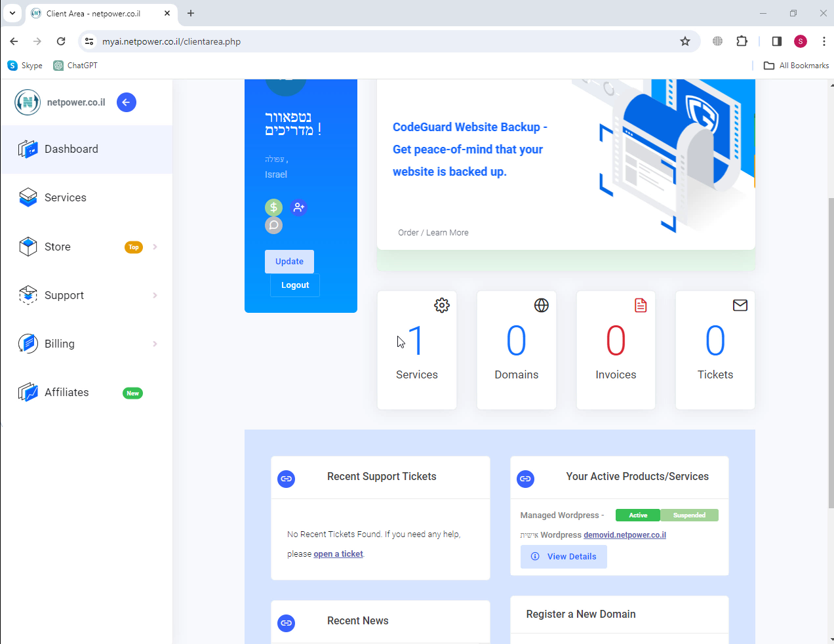This screenshot has height=644, width=834.
Task: Expand the Store submenu chevron
Action: pyautogui.click(x=155, y=247)
